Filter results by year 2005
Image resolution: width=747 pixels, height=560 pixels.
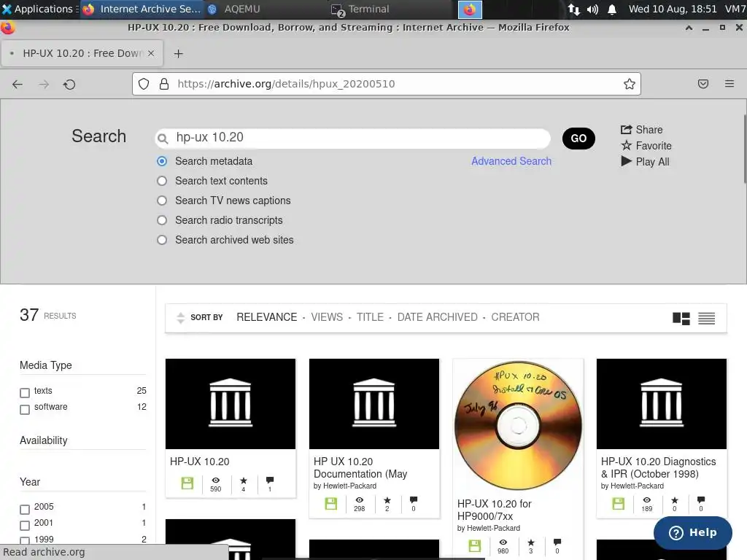25,510
